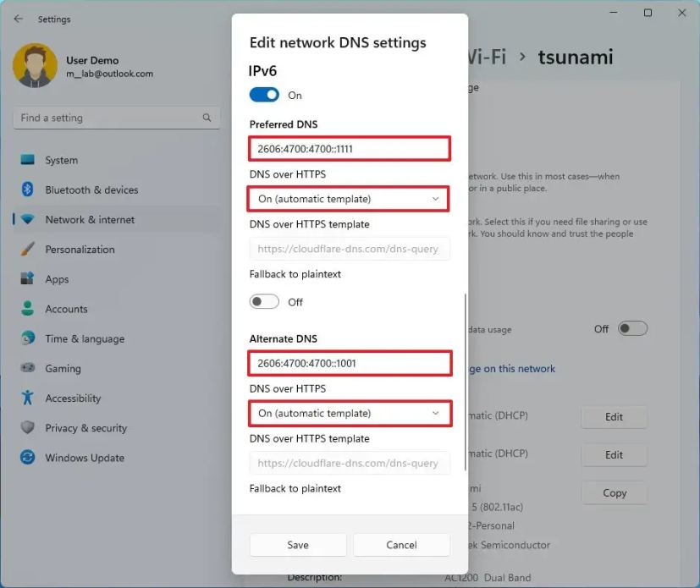The image size is (700, 588).
Task: Turn off the IPv6 toggle
Action: click(x=263, y=96)
